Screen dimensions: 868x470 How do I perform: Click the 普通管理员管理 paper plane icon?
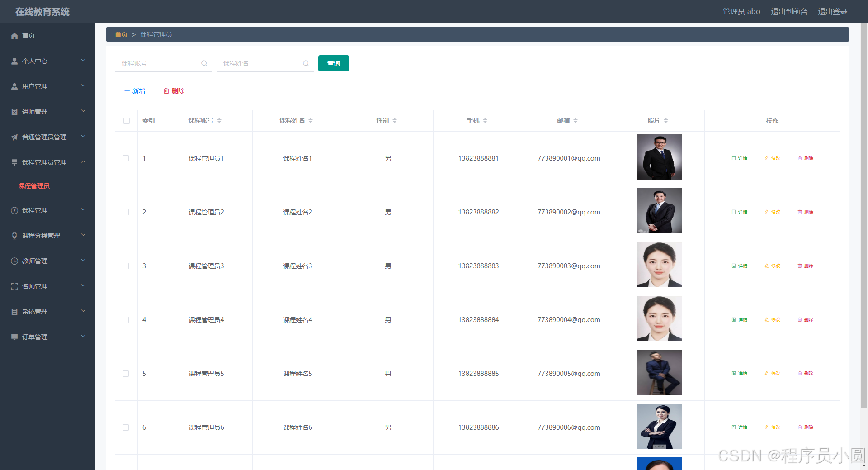pyautogui.click(x=14, y=137)
